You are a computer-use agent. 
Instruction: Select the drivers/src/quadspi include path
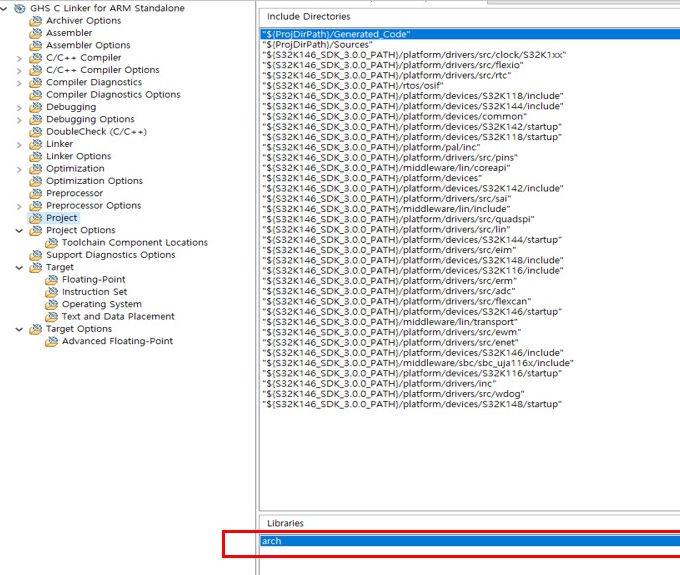point(398,219)
